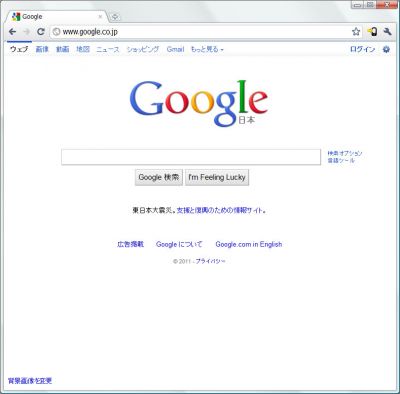
Task: Open the Google.com in English link
Action: pyautogui.click(x=249, y=244)
